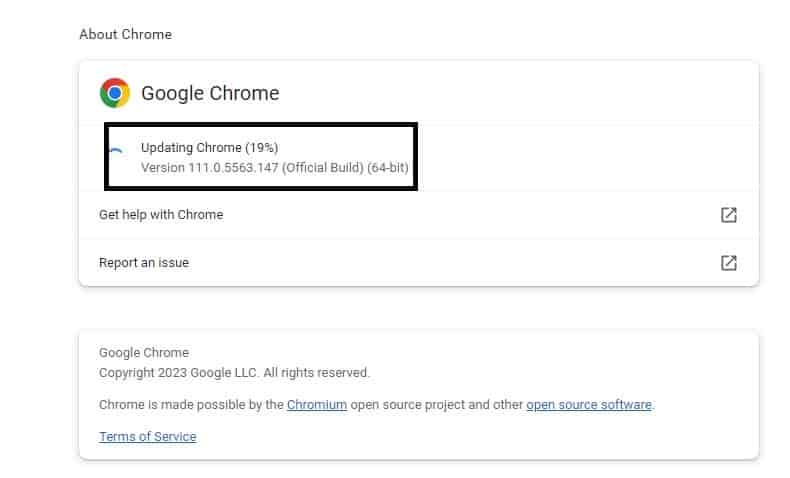Select the Version 111.0.5563.147 text line
This screenshot has height=478, width=790.
(275, 168)
